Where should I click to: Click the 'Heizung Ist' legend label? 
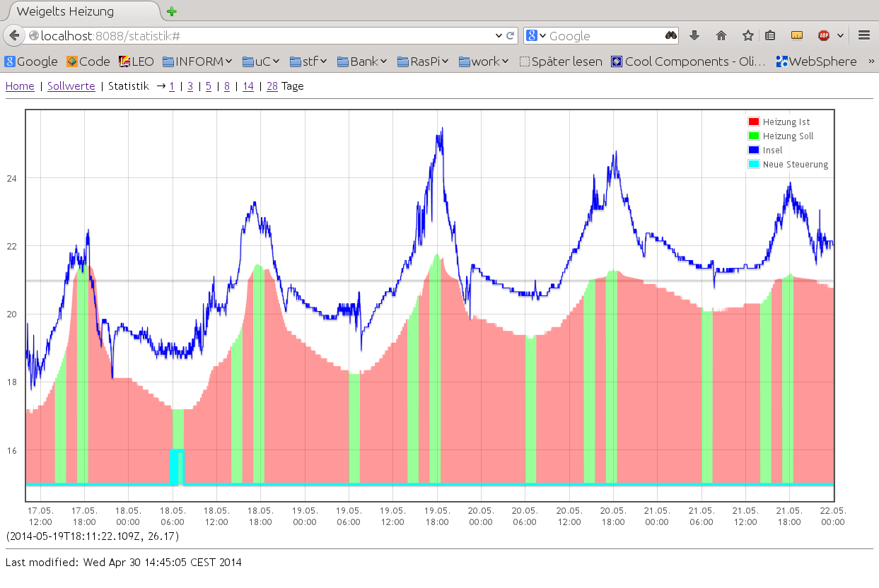coord(786,122)
